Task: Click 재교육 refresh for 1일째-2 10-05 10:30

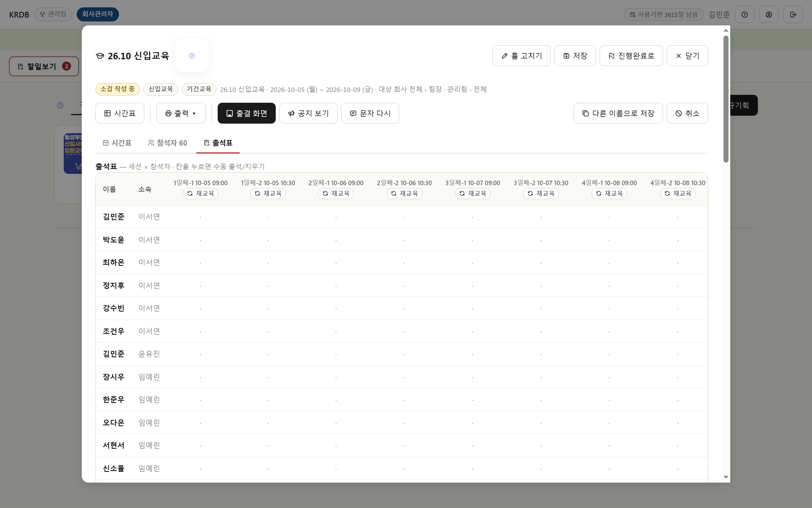Action: (268, 194)
